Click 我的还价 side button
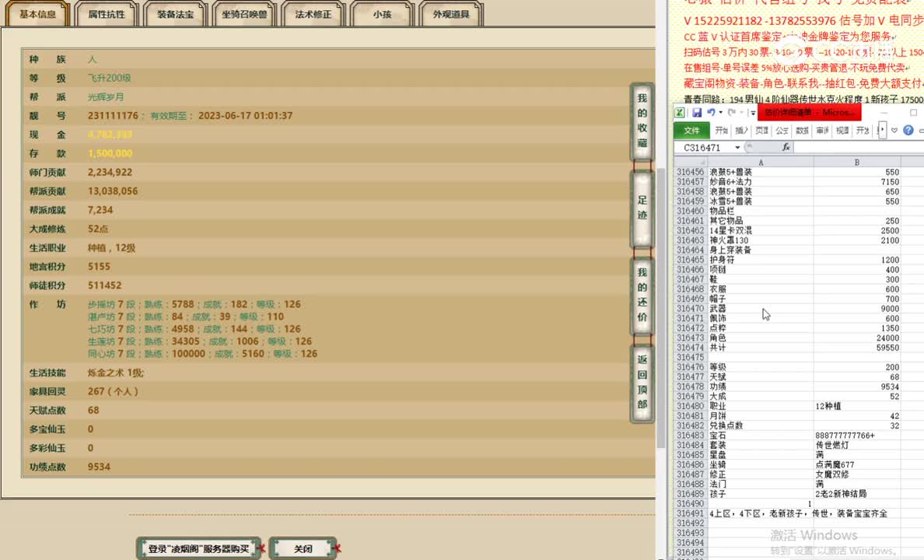The height and width of the screenshot is (560, 924). [642, 295]
